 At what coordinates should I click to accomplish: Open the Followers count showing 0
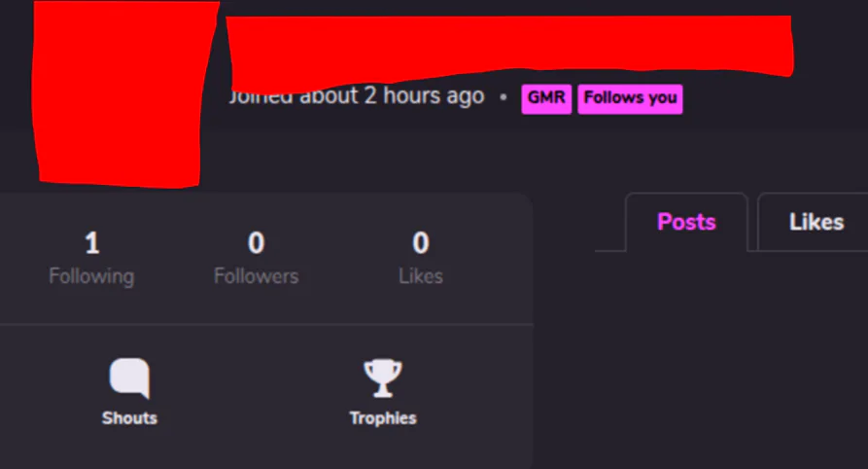(257, 243)
